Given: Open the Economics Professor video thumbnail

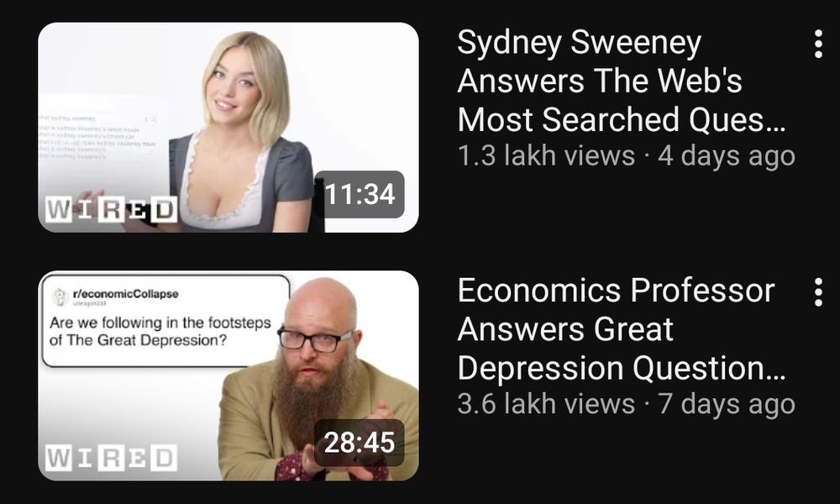Looking at the screenshot, I should 228,375.
